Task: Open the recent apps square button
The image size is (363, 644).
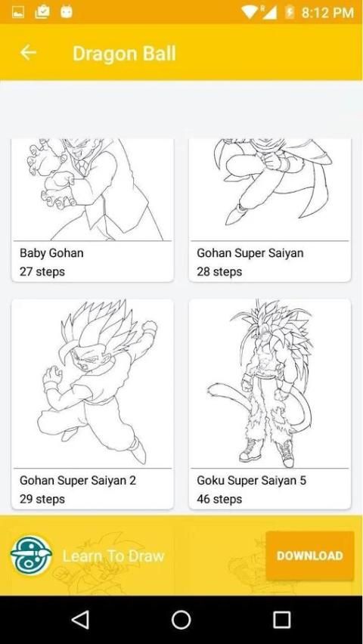Action: tap(282, 619)
